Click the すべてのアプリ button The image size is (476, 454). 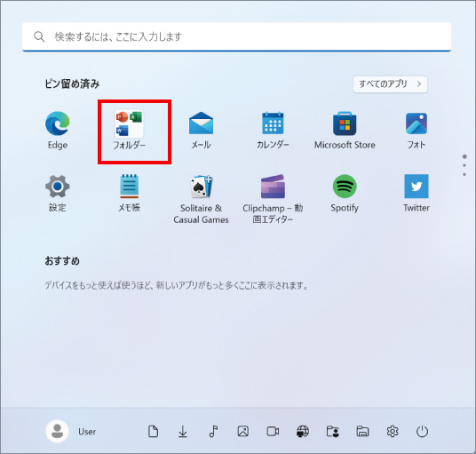pos(390,84)
